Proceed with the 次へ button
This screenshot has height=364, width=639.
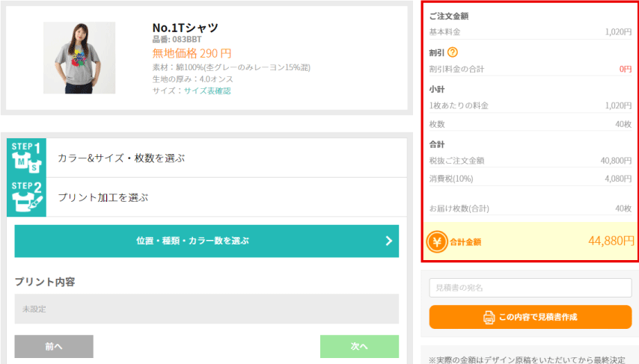(359, 347)
